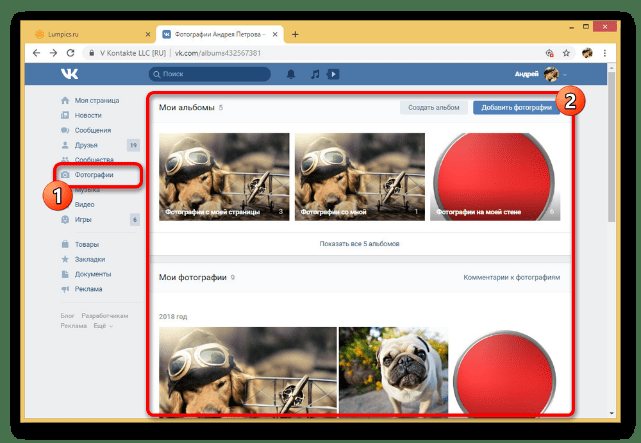Screen dimensions: 641x443
Task: Click the site lock icon in address bar
Action: point(92,53)
